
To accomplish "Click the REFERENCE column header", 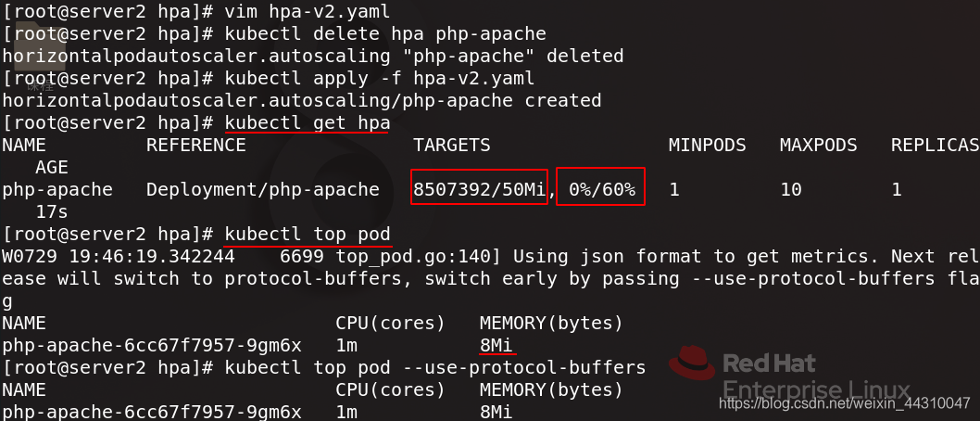I will 196,146.
